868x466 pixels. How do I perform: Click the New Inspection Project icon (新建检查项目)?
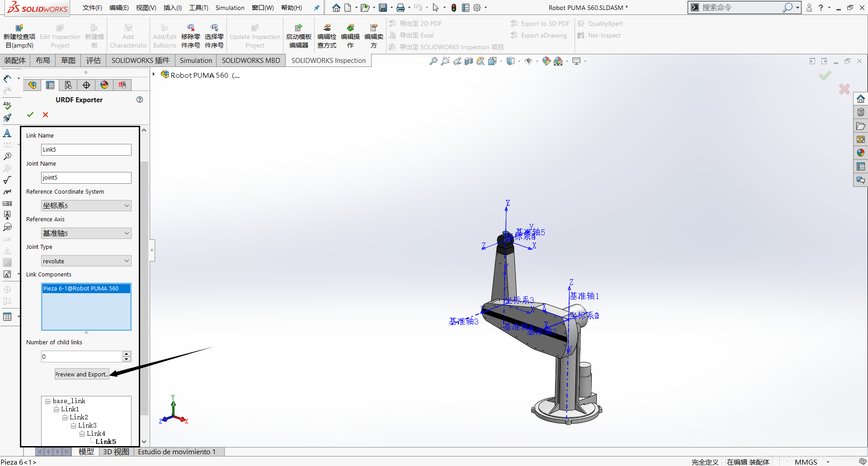coord(19,36)
